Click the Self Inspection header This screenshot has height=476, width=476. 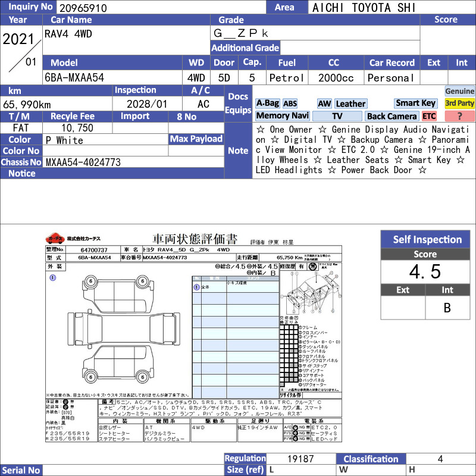(425, 239)
